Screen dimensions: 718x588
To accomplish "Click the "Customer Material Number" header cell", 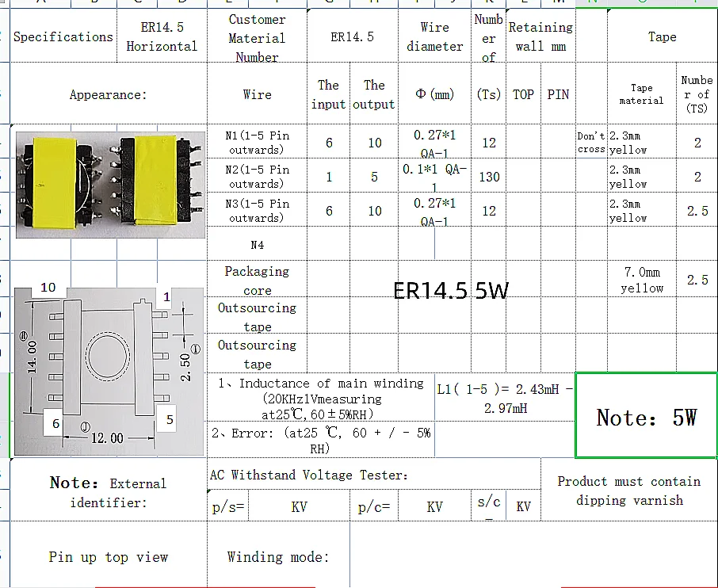I will tap(257, 36).
